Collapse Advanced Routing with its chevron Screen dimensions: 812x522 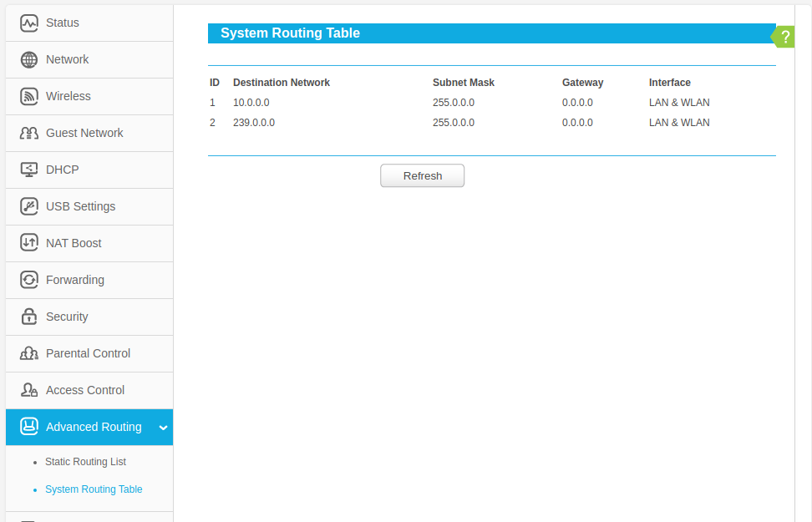(x=163, y=428)
